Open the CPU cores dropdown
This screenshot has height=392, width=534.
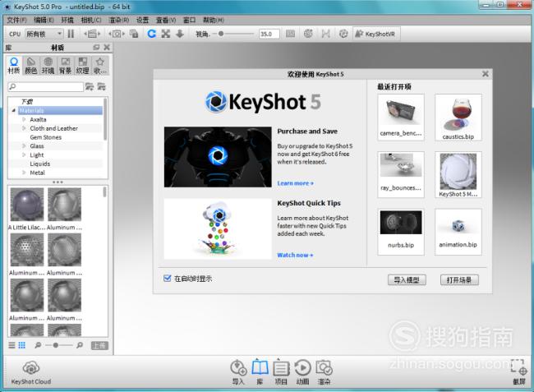click(44, 34)
